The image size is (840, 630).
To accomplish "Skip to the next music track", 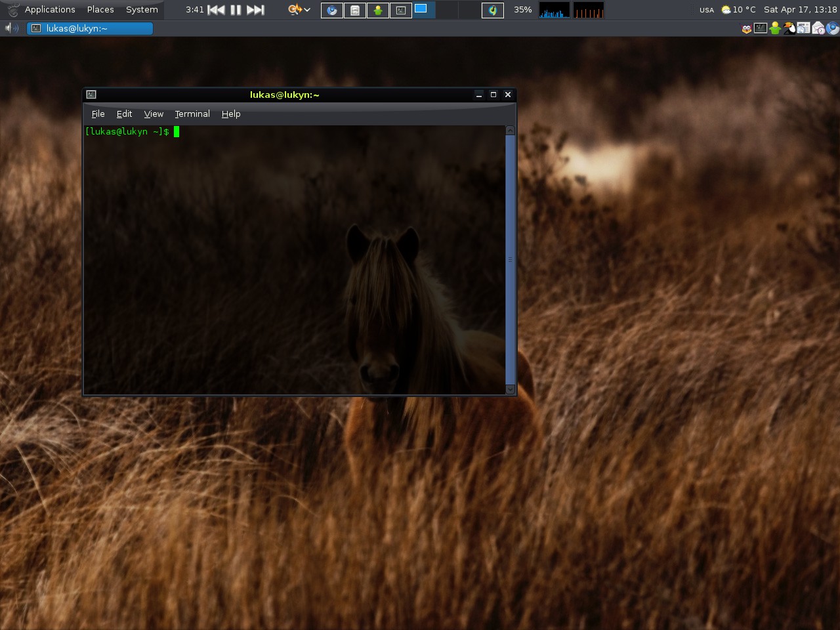I will coord(255,10).
